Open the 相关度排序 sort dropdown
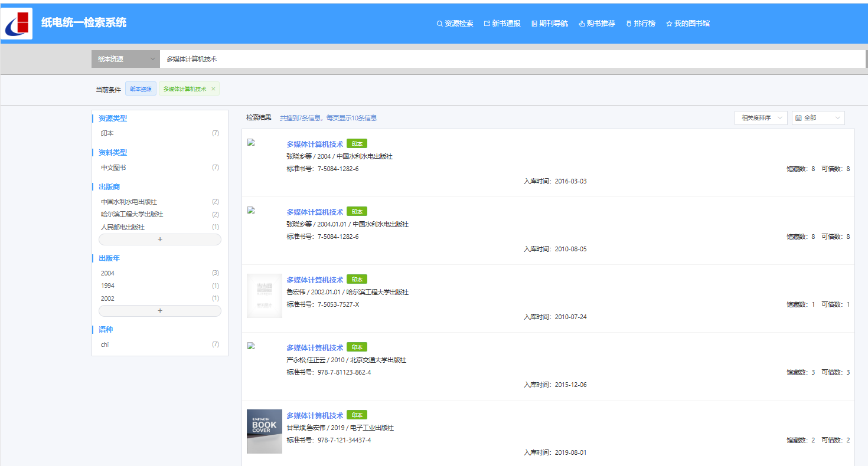The width and height of the screenshot is (868, 466). [x=761, y=118]
